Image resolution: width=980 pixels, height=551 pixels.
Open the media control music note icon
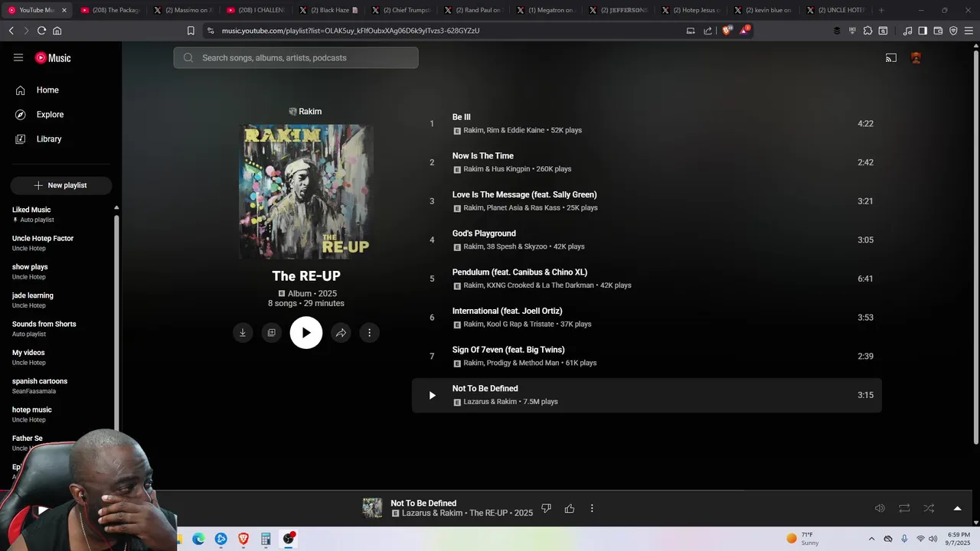point(907,31)
